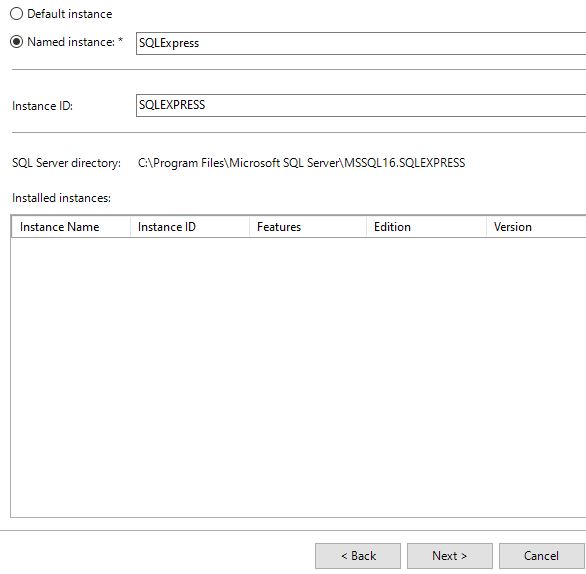Click the 'Default instance' label text

[70, 14]
